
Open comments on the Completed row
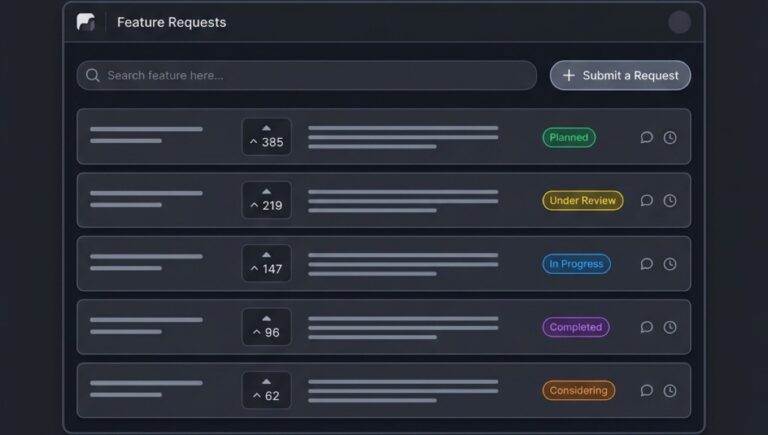coord(647,327)
